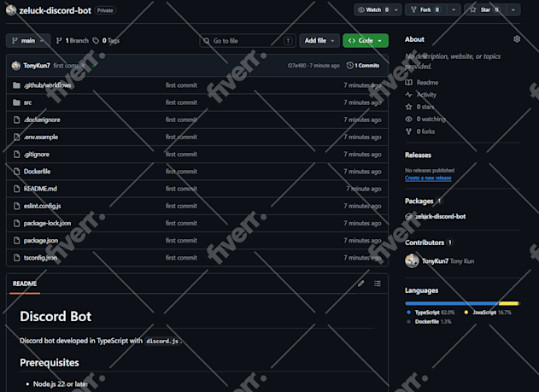Viewport: 539px width, 392px height.
Task: Click the TypeScript 82.0% language entry
Action: [x=431, y=313]
